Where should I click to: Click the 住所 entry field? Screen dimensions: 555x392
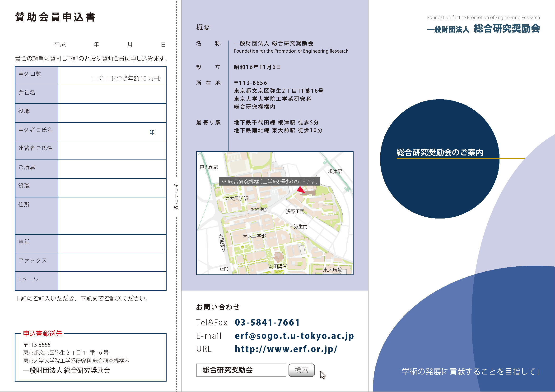(112, 216)
